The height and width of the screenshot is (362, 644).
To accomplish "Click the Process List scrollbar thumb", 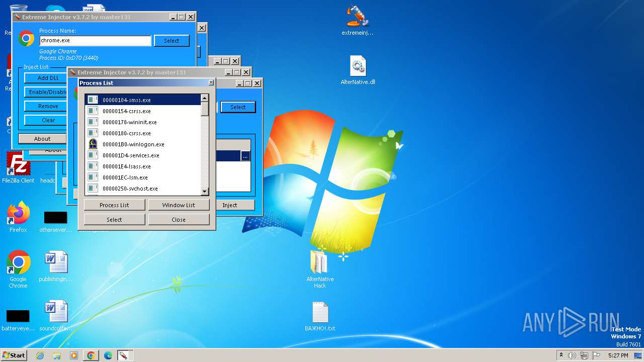I will (205, 109).
